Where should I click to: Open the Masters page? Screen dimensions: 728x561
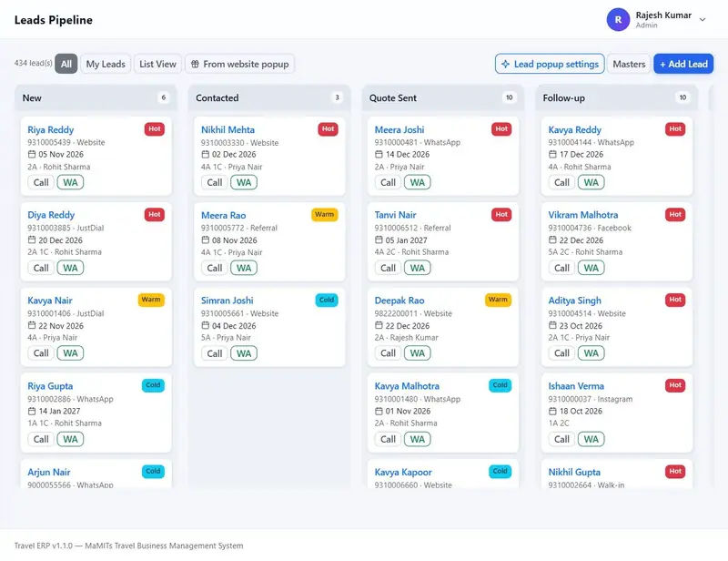629,64
